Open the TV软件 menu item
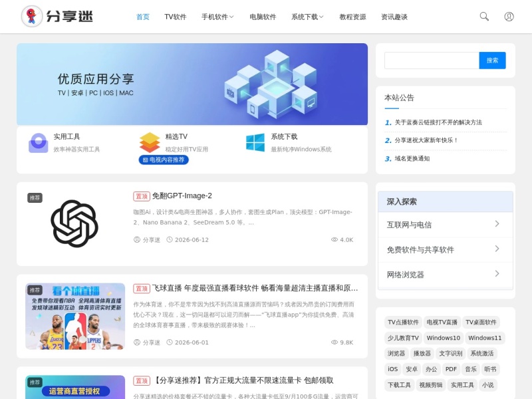This screenshot has width=532, height=399. [176, 17]
